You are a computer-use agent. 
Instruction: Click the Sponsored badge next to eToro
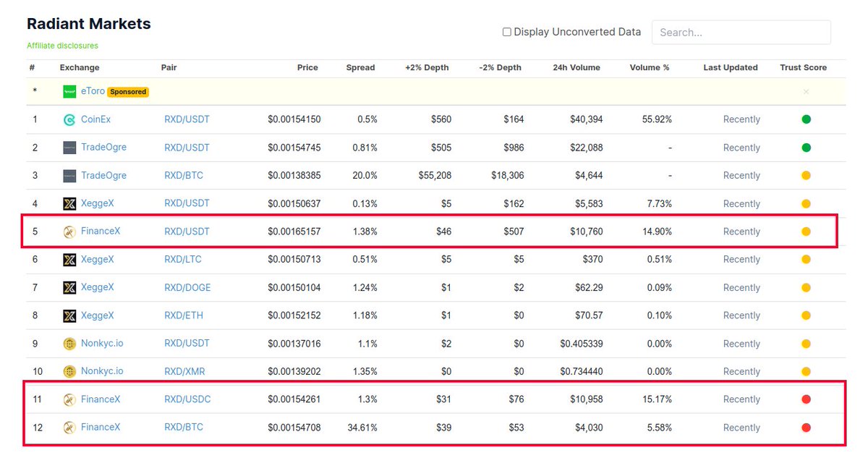(128, 92)
